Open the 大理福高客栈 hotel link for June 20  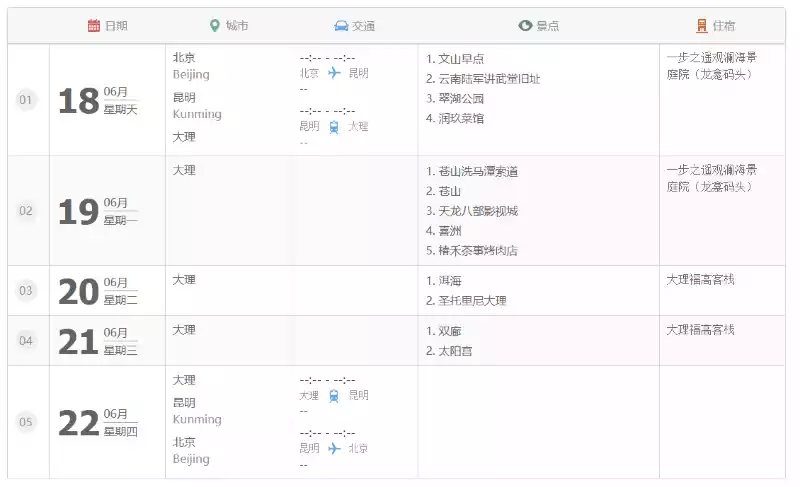[700, 280]
